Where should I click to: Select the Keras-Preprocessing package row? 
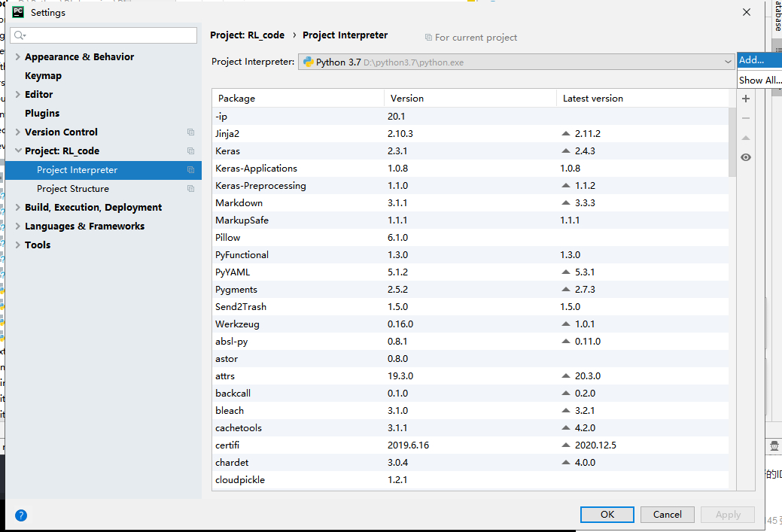tap(470, 185)
